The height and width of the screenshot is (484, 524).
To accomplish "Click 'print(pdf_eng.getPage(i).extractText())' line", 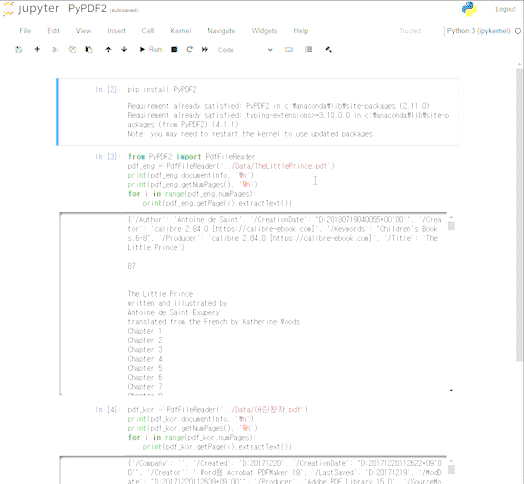I will click(217, 203).
